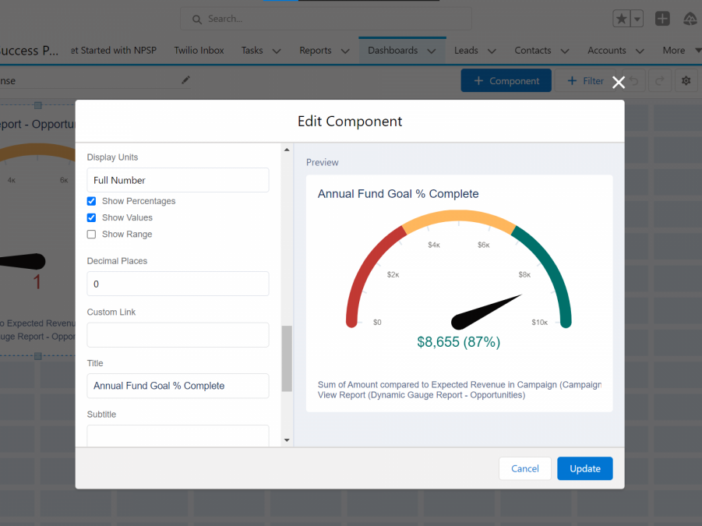Open the Leads tab

[x=466, y=50]
